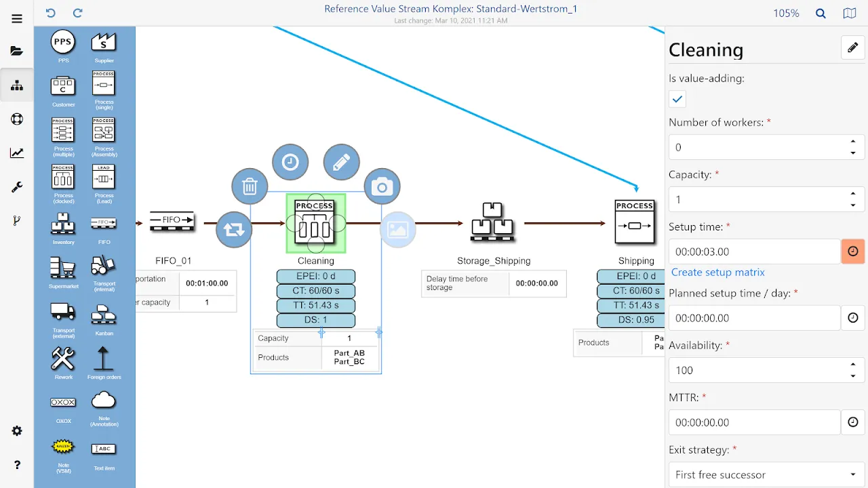Open orange clock picker for Setup time
The height and width of the screenshot is (488, 868).
point(853,251)
